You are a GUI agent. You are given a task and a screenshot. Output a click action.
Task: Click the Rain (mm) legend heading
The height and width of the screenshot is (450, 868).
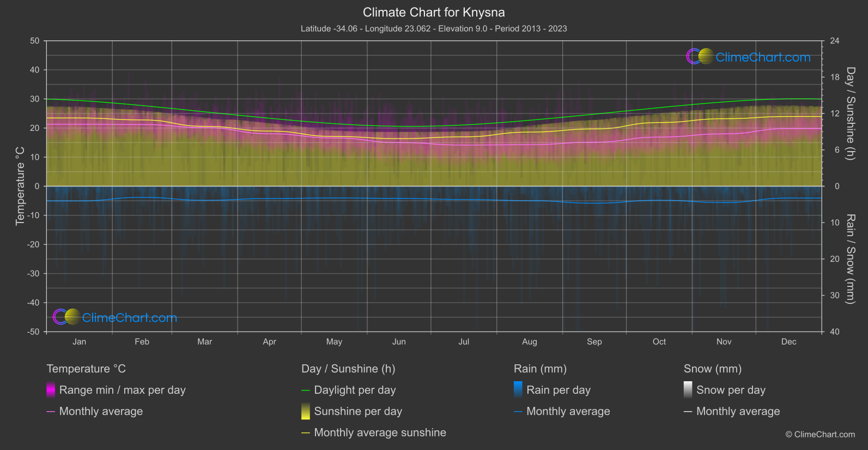coord(540,369)
